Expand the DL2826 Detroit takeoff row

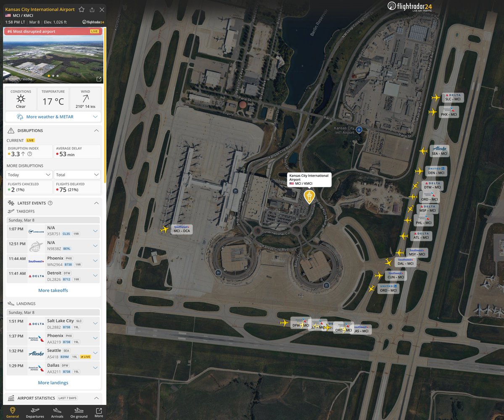95,276
